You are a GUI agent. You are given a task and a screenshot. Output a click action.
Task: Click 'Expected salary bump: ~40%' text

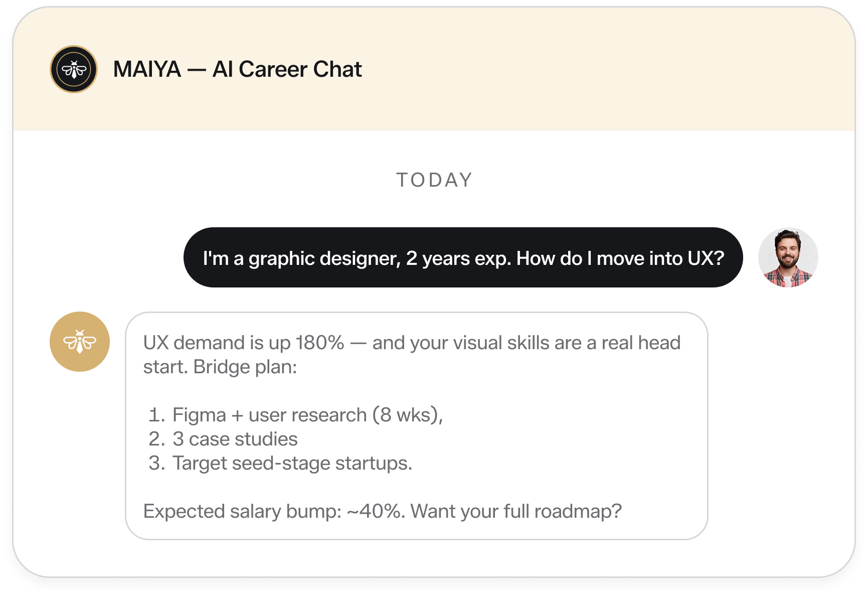pos(274,511)
